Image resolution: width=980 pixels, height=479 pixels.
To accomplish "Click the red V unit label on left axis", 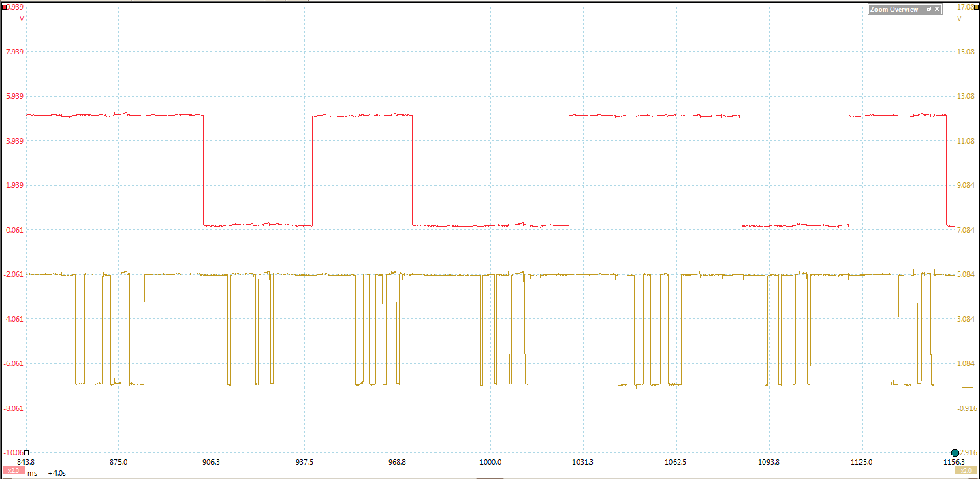I will click(22, 18).
